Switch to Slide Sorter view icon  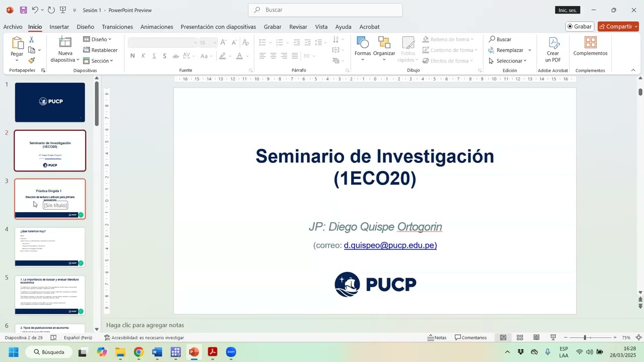520,337
